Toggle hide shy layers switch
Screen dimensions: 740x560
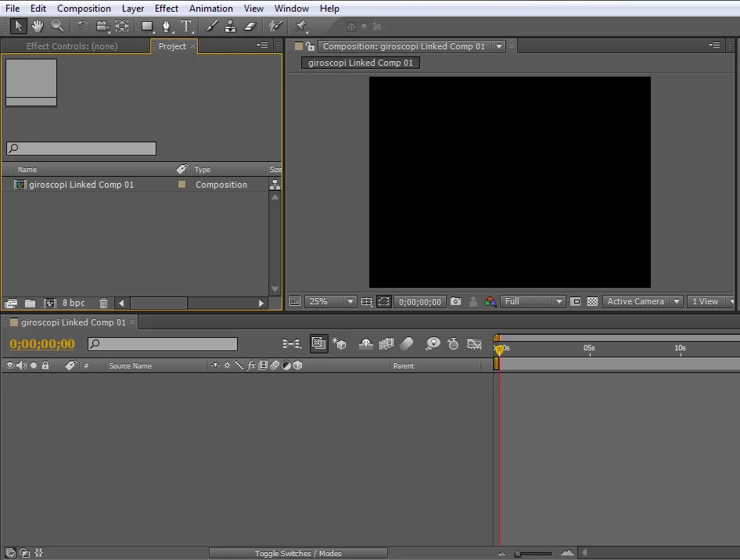(366, 343)
